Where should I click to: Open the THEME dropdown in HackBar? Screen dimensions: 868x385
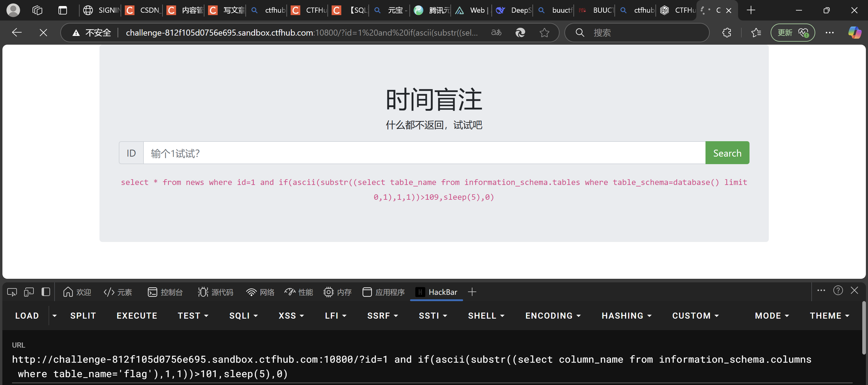tap(829, 316)
